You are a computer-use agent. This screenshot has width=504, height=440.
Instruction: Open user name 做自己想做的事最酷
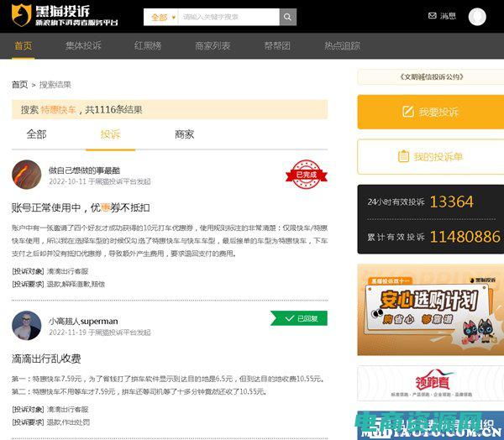coord(84,170)
